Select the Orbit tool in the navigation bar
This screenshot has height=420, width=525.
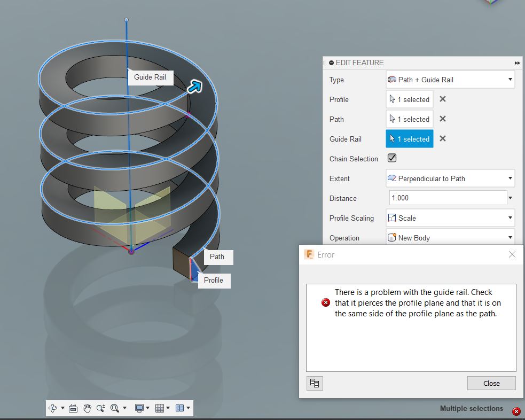[x=53, y=408]
